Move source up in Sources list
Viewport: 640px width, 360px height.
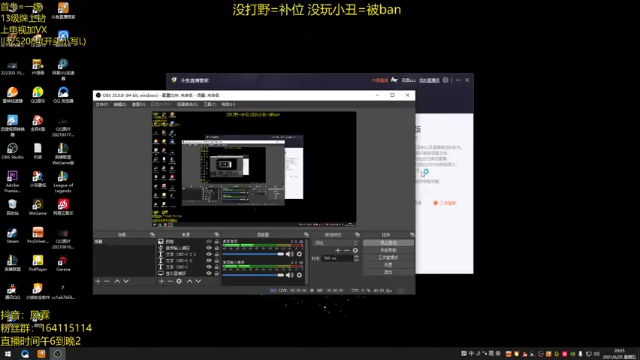[189, 281]
